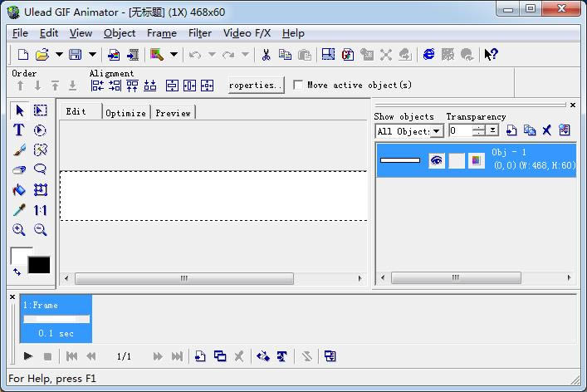
Task: Open the Transparency slider dropdown arrow
Action: 493,130
